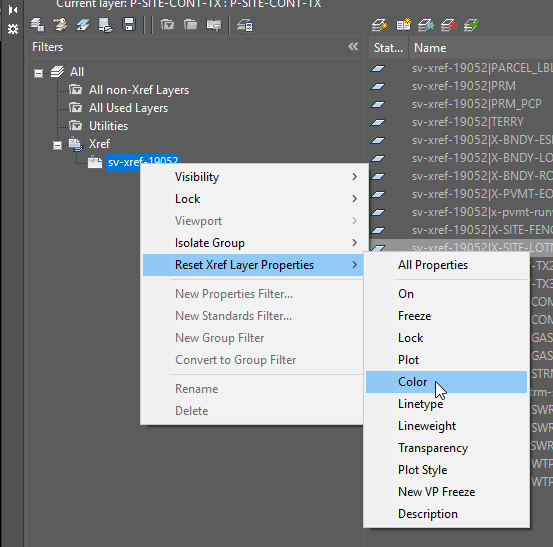Choose Plot in the reset submenu
This screenshot has width=553, height=547.
click(446, 360)
